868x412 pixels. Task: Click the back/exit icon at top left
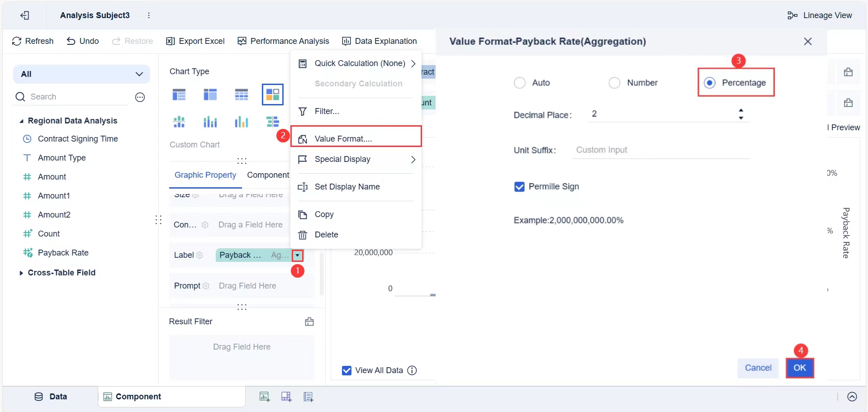pyautogui.click(x=24, y=15)
